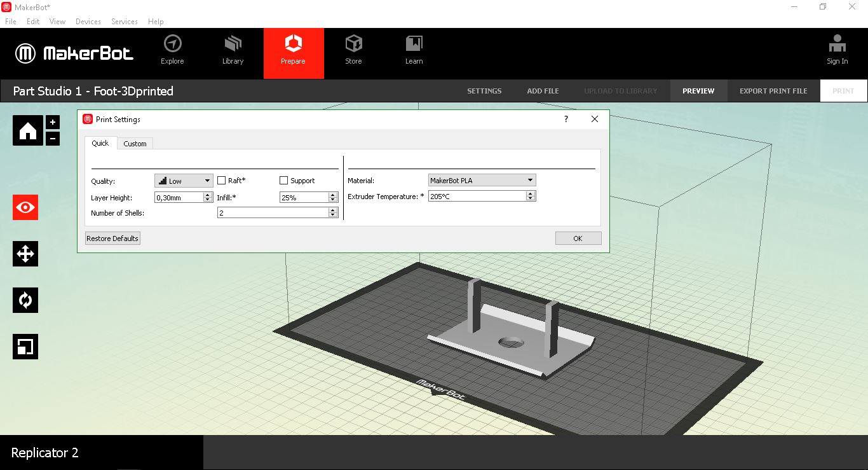Zoom in with the plus icon

click(53, 122)
